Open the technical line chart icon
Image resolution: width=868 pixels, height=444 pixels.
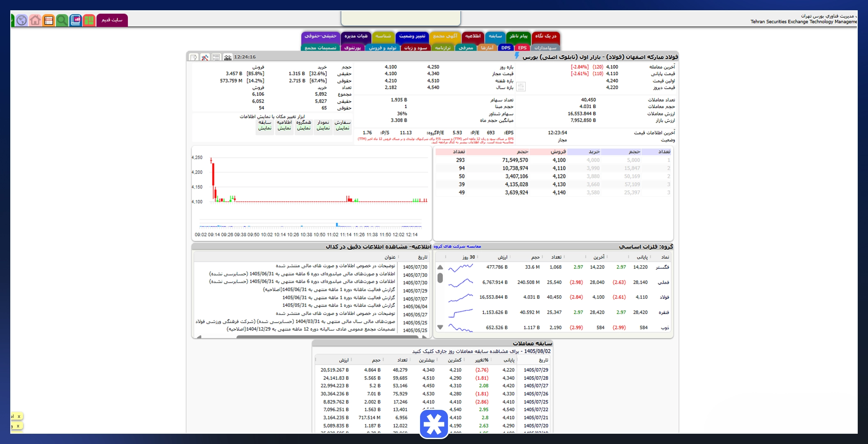pos(205,57)
